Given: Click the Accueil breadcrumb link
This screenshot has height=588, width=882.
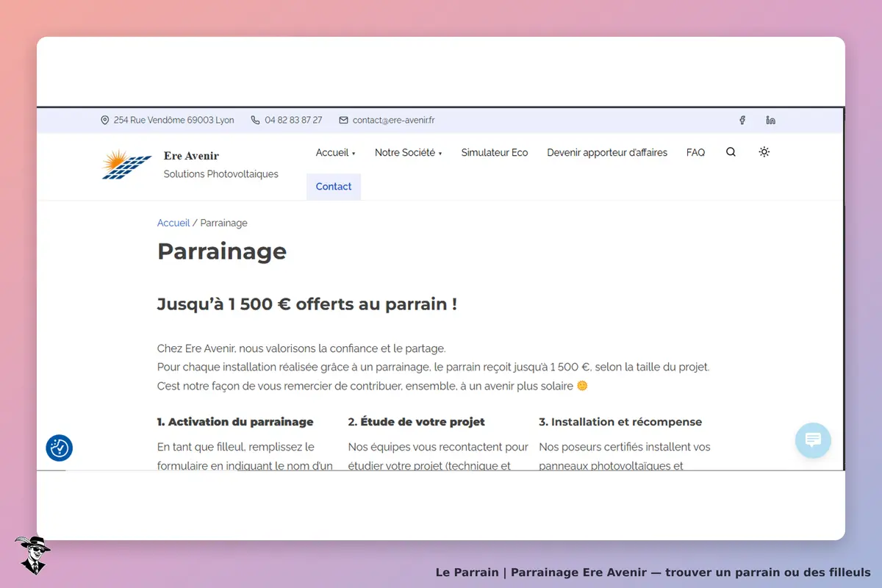Looking at the screenshot, I should click(173, 223).
